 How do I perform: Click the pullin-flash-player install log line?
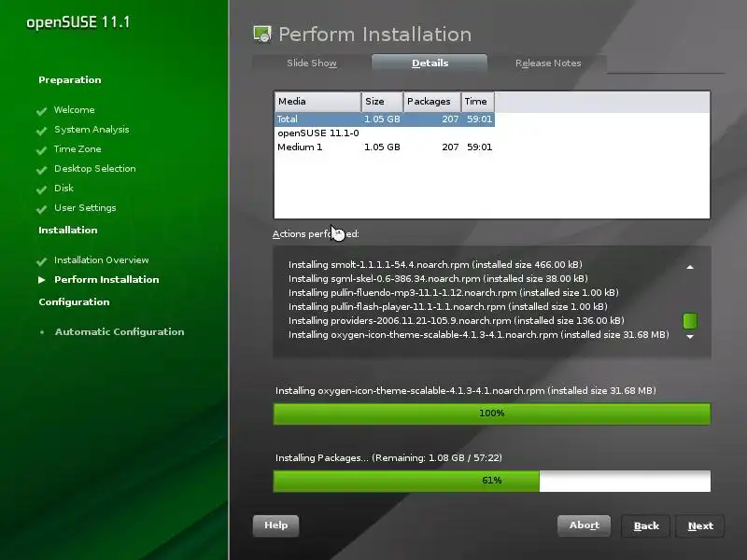pyautogui.click(x=448, y=307)
